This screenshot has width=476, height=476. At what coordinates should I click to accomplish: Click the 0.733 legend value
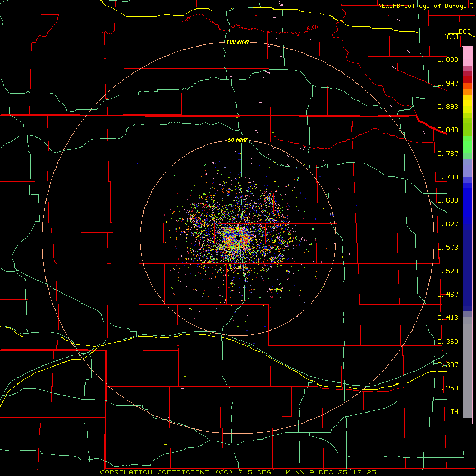(448, 177)
